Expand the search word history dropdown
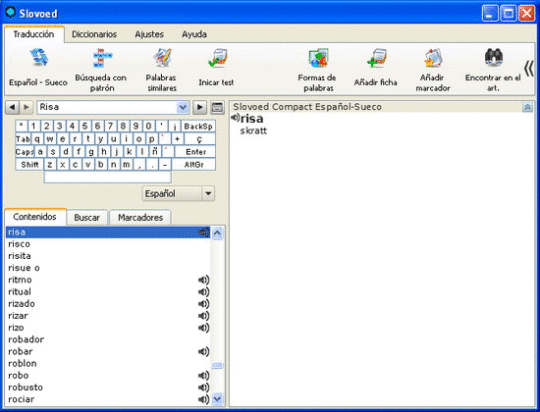The height and width of the screenshot is (412, 540). 183,107
